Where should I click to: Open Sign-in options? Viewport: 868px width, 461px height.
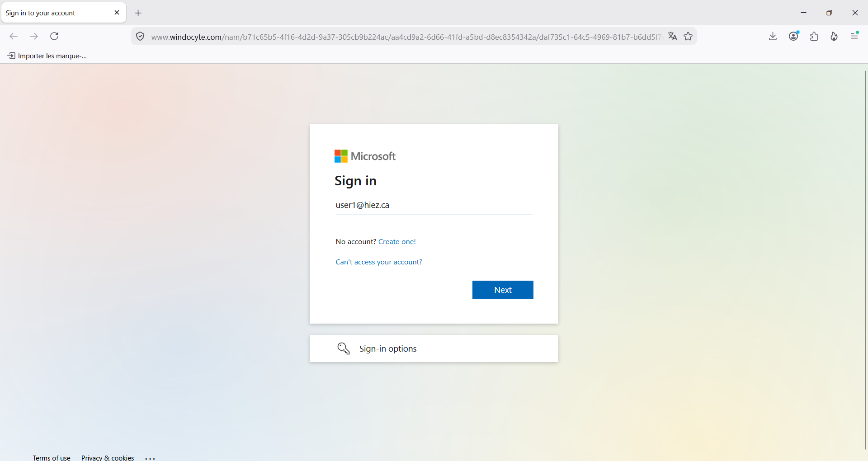(x=434, y=348)
